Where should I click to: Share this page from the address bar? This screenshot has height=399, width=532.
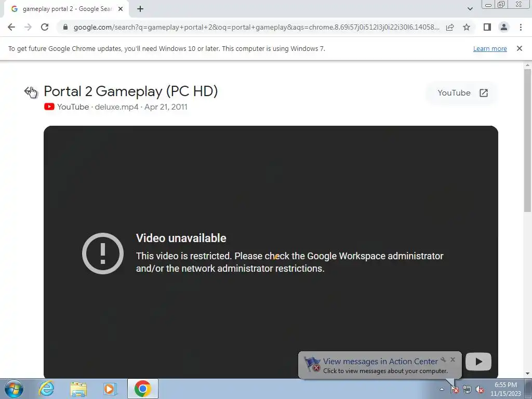(450, 27)
